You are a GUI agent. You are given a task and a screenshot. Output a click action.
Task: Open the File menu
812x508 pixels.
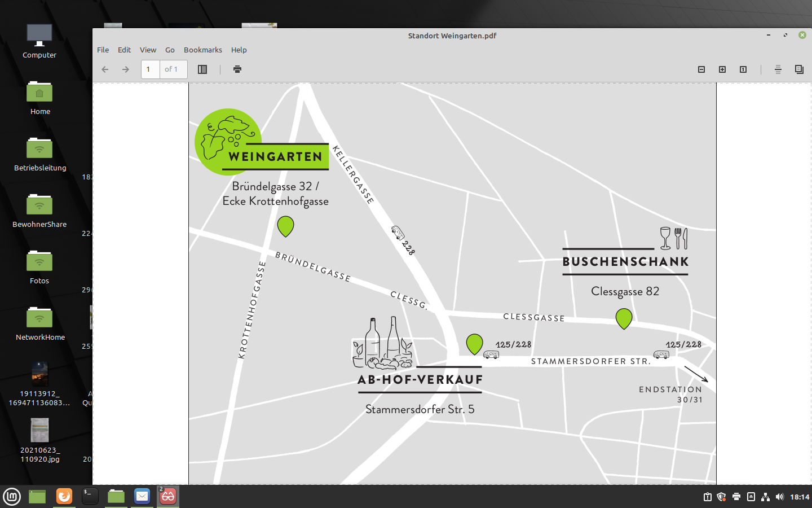tap(103, 50)
